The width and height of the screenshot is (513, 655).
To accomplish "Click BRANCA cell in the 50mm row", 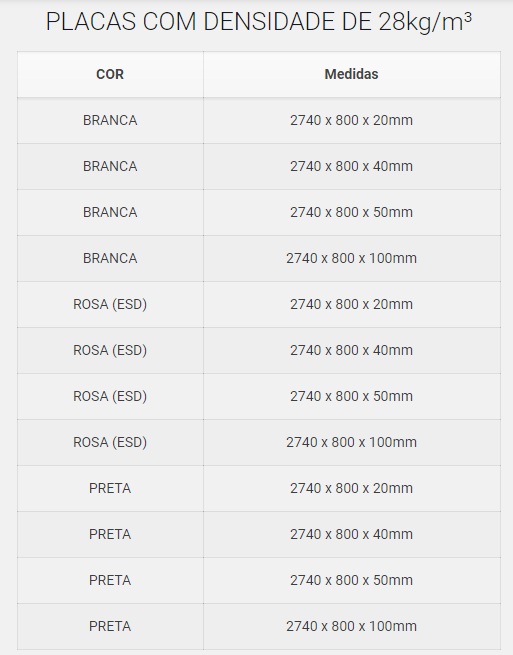I will (110, 212).
